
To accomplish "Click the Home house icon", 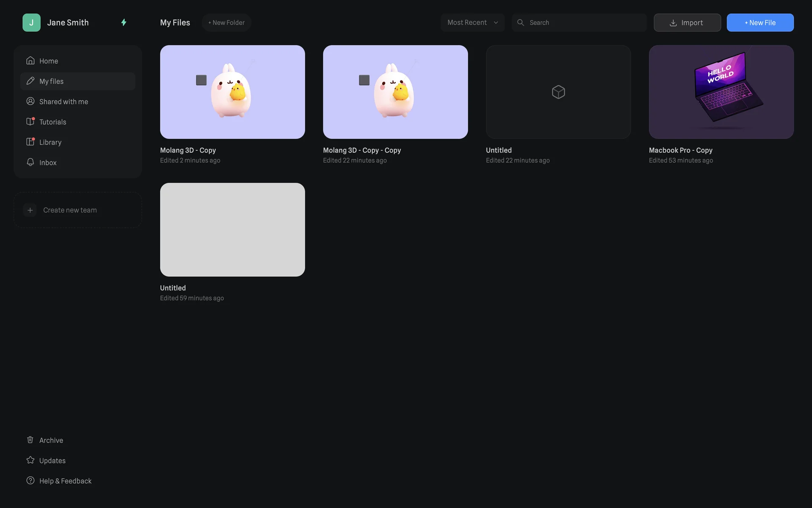I will click(x=30, y=61).
